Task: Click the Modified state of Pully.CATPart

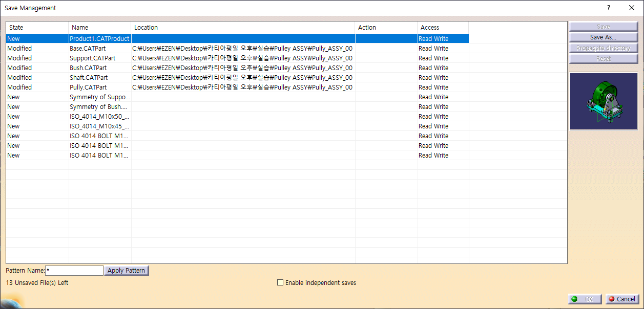Action: click(19, 87)
